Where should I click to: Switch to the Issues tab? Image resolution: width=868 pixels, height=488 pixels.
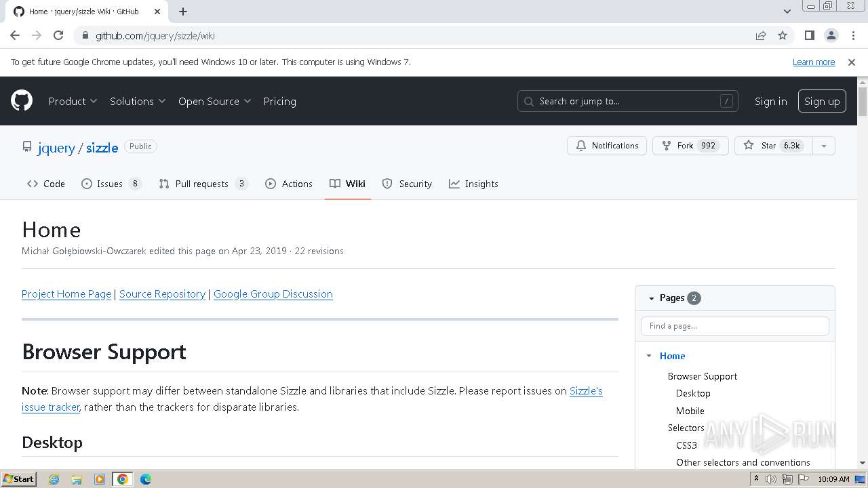tap(111, 184)
